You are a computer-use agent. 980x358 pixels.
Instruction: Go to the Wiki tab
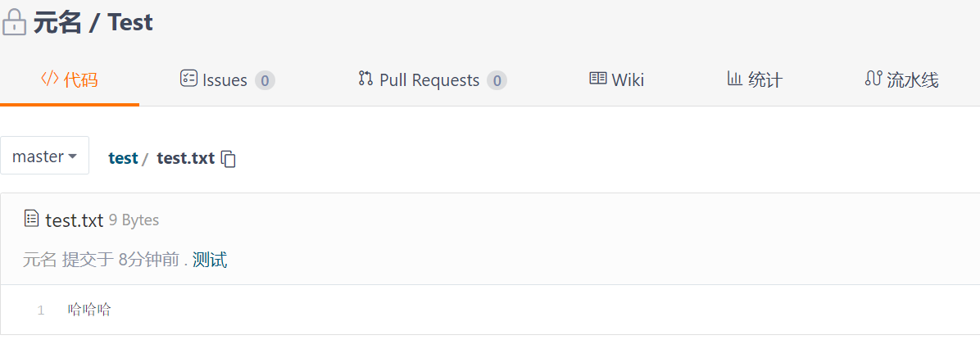pyautogui.click(x=628, y=80)
